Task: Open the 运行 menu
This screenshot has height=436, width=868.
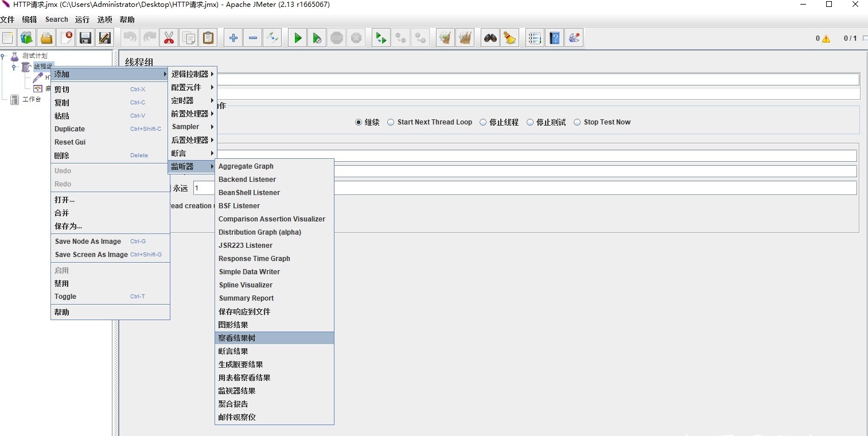Action: pyautogui.click(x=82, y=20)
